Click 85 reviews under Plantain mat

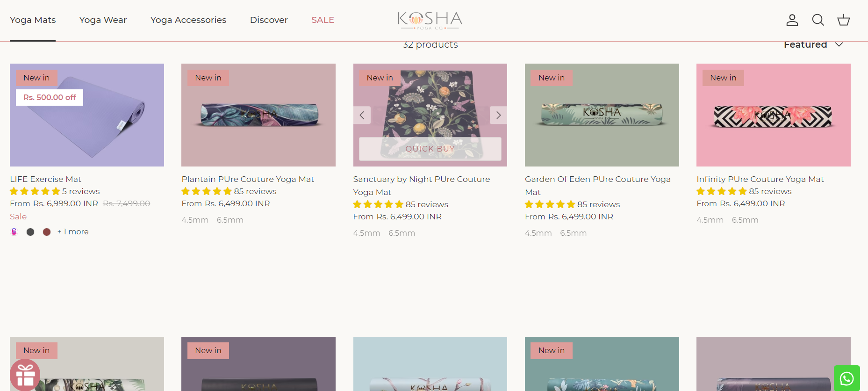click(255, 191)
